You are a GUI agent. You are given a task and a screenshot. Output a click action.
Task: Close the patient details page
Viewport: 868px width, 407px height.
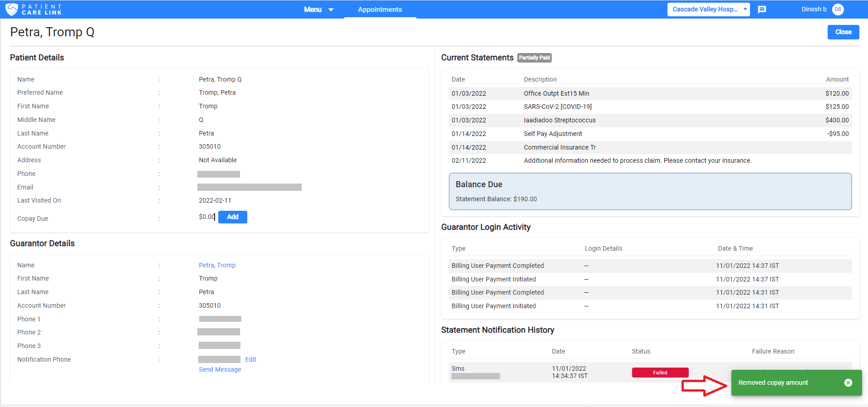[x=843, y=32]
